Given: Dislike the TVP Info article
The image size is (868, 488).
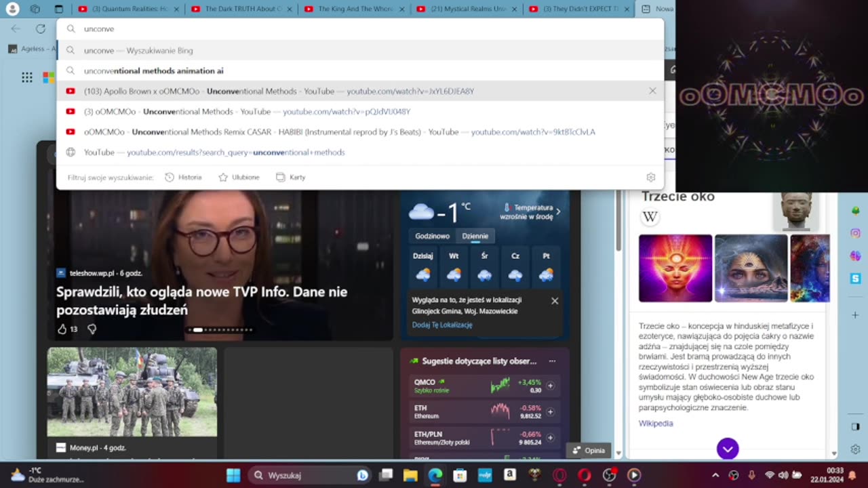Looking at the screenshot, I should (x=92, y=329).
